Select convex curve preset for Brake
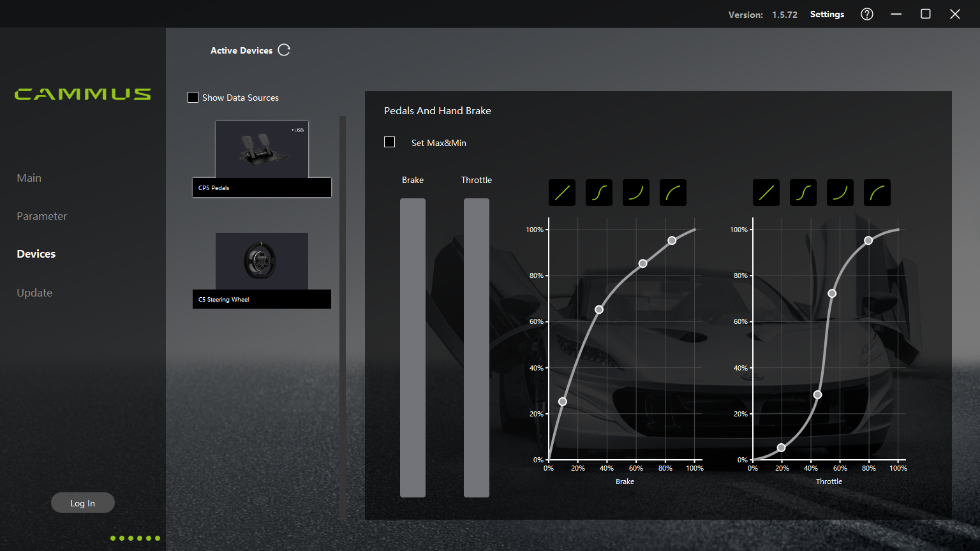 point(673,193)
